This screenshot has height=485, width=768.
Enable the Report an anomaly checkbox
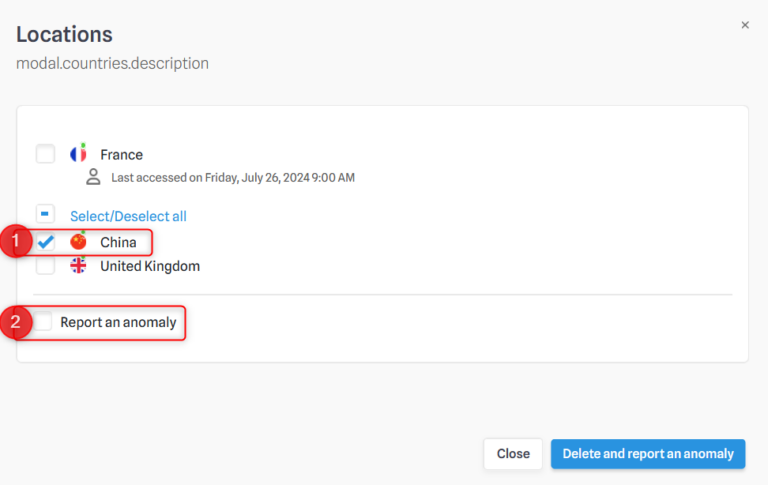tap(43, 321)
